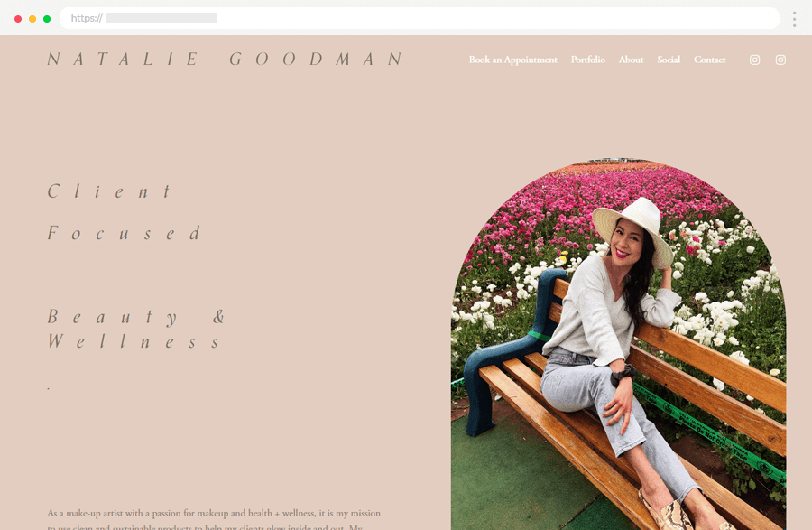Focus the browser address bar
The image size is (812, 530).
(x=420, y=18)
